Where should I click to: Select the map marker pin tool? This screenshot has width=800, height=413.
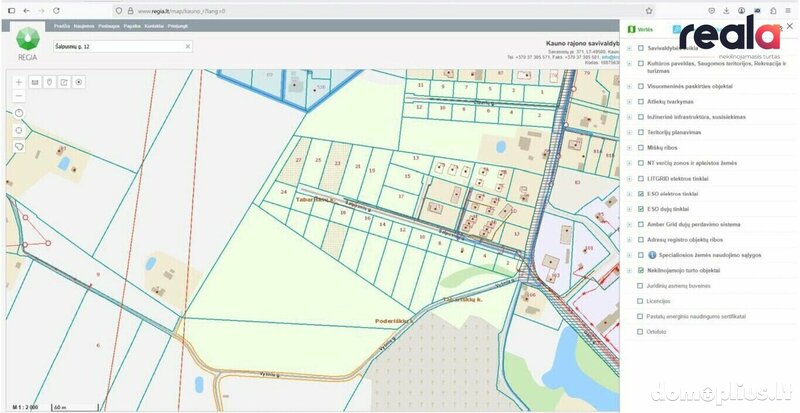49,82
